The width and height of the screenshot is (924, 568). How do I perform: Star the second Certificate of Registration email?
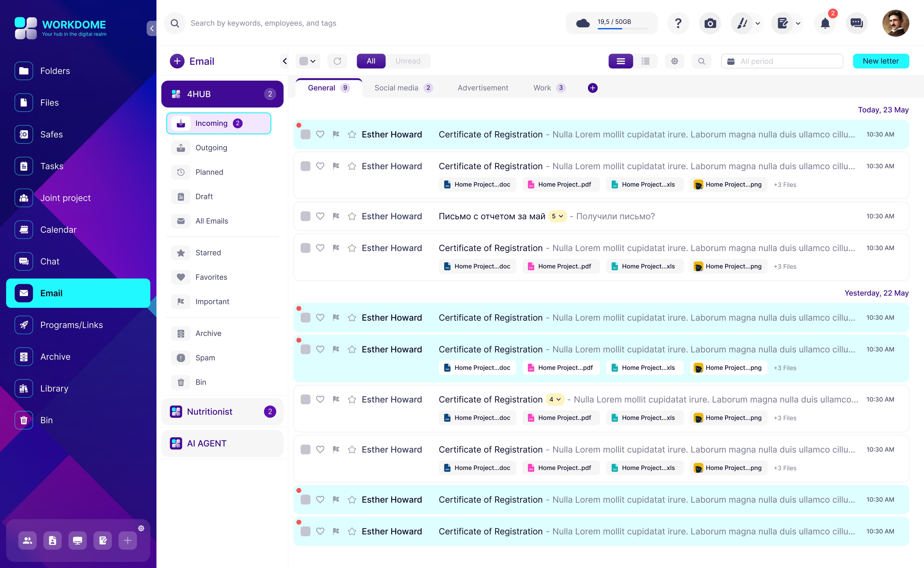352,166
